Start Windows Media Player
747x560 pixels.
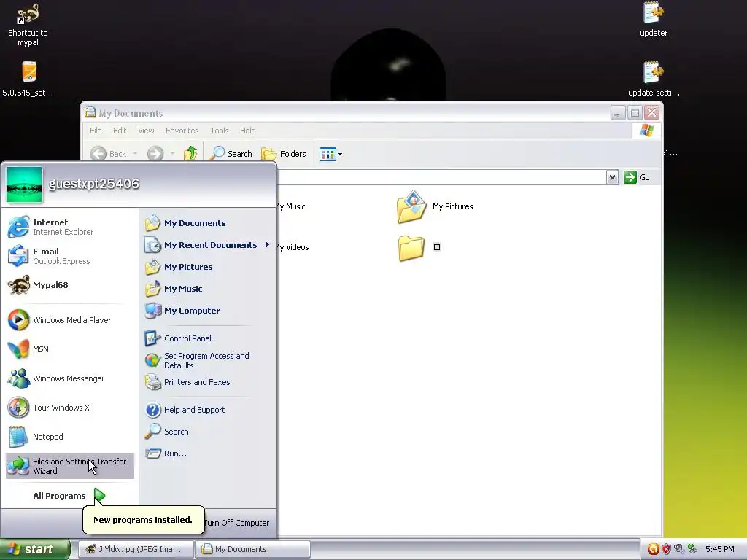tap(69, 320)
